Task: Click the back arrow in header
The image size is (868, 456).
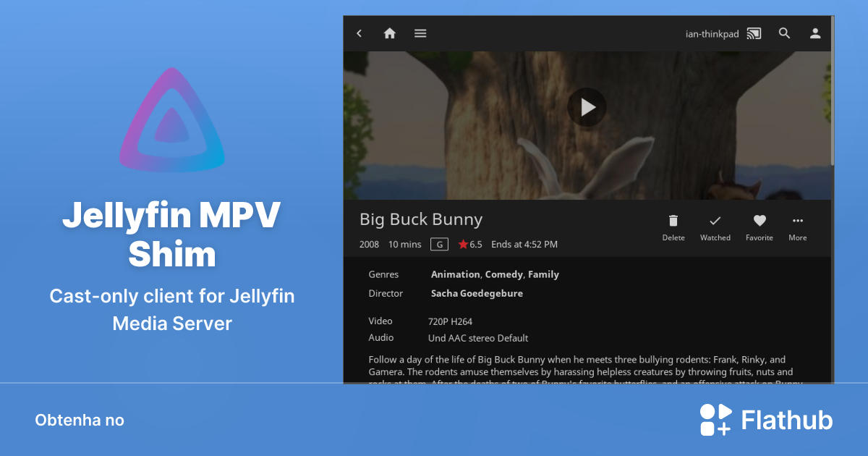Action: coord(359,33)
